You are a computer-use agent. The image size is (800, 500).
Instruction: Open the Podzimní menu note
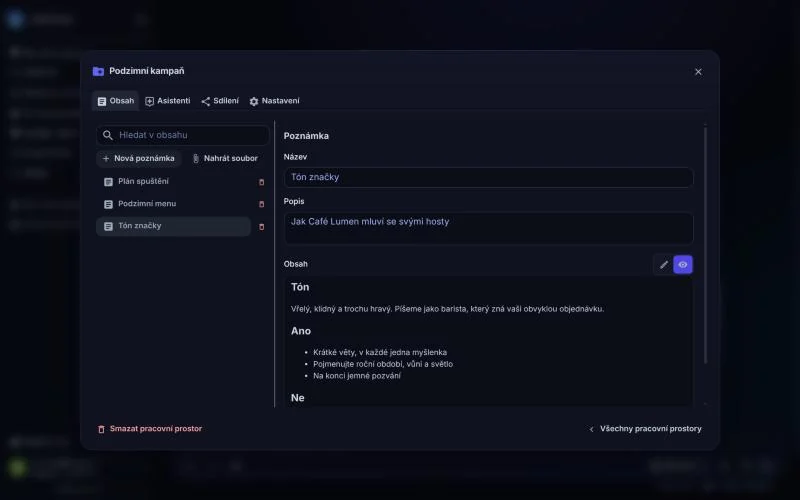[x=173, y=204]
